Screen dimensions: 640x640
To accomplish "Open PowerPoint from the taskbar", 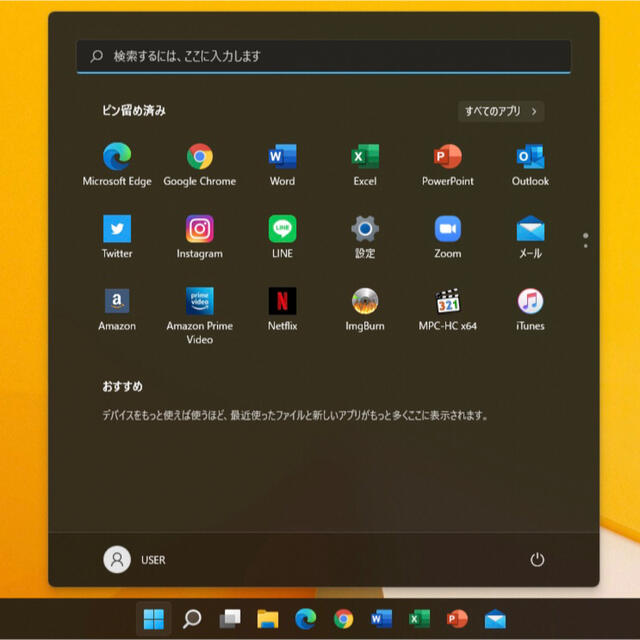I will (x=457, y=619).
